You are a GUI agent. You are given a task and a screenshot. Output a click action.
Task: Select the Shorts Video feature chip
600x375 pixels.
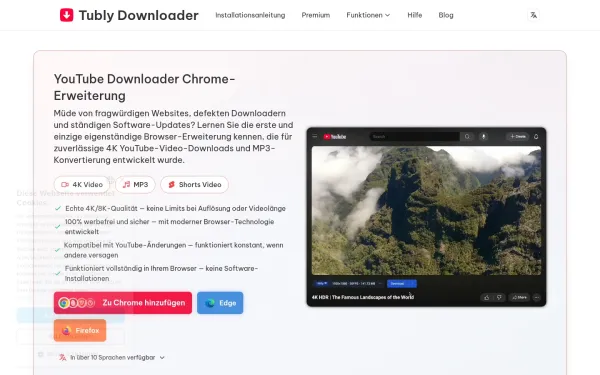194,184
